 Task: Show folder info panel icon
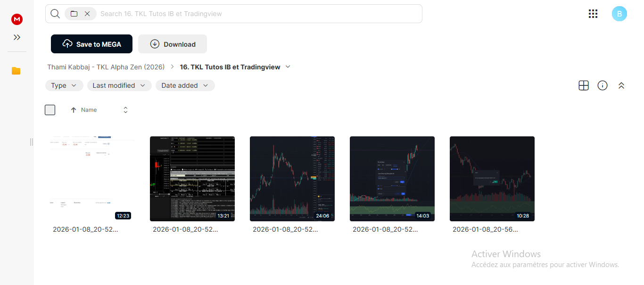[603, 85]
